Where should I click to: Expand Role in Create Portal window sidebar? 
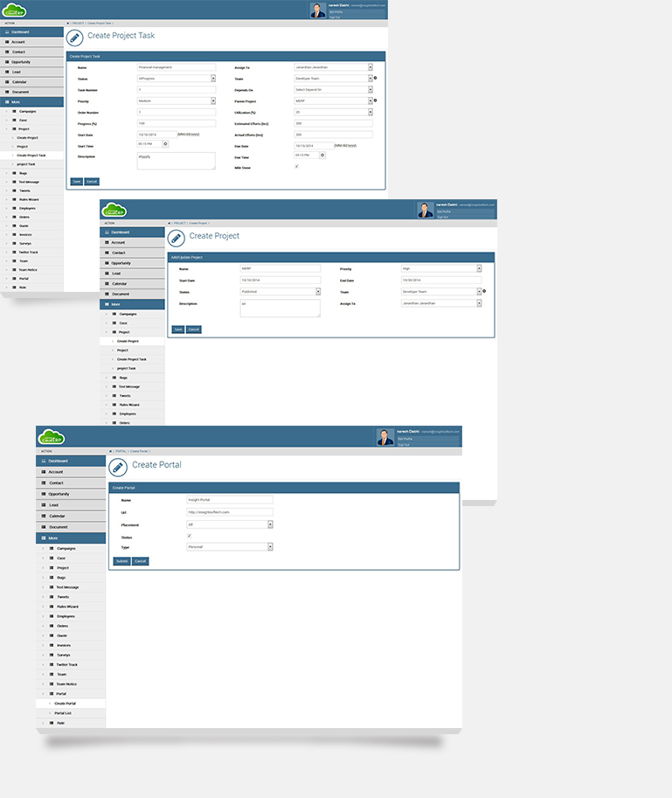pos(71,723)
